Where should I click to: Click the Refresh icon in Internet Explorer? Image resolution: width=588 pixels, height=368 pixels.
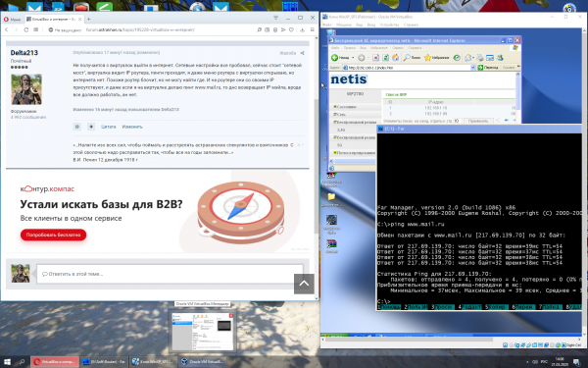[385, 58]
